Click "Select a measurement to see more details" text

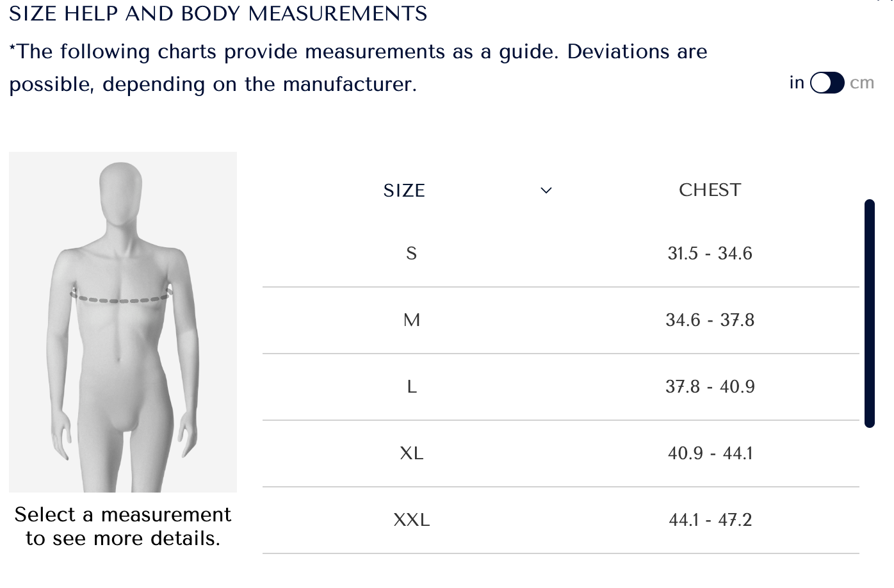(123, 527)
